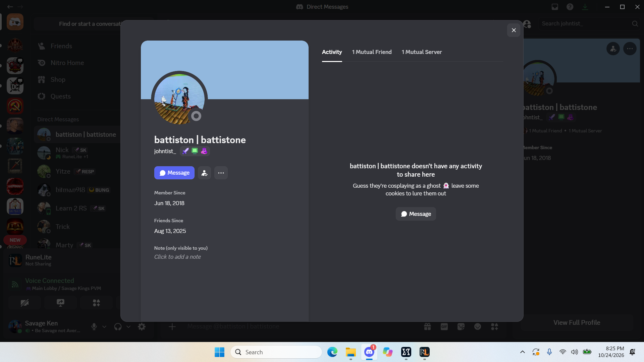The image size is (644, 362).
Task: Click Search johntist_ field
Action: (x=589, y=23)
